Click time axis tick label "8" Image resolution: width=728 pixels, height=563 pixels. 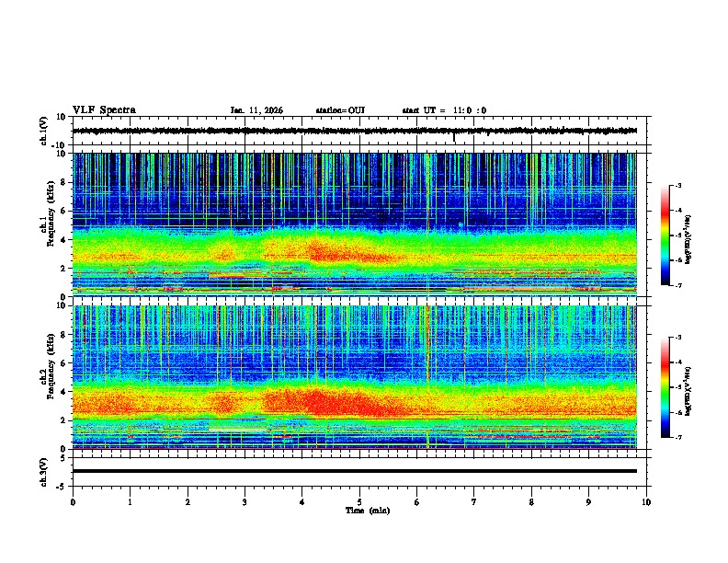[x=531, y=502]
